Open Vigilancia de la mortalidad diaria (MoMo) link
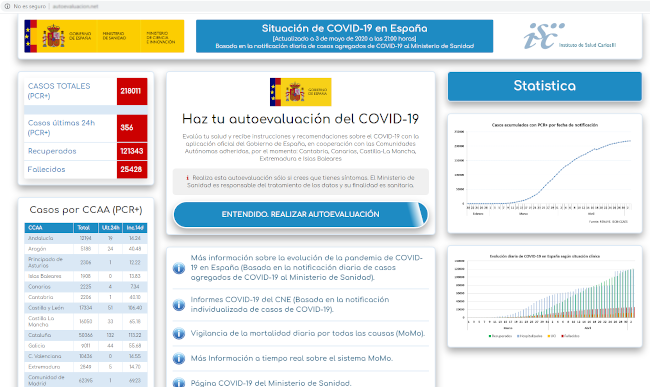Screen dimensions: 650x387 [308, 333]
